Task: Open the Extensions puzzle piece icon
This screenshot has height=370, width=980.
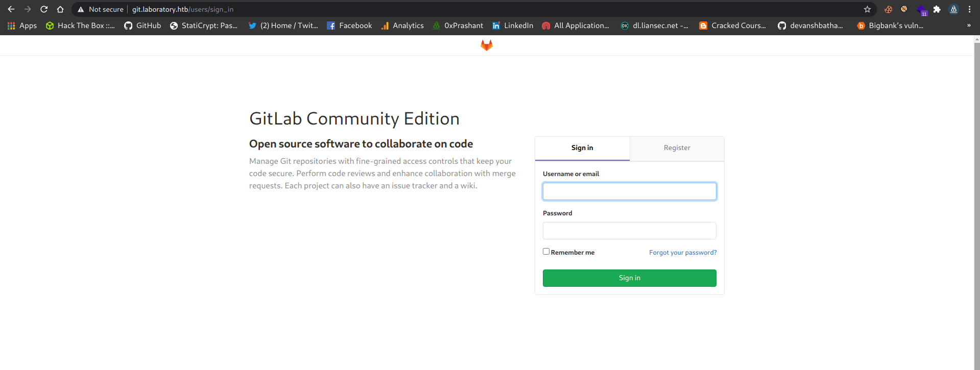Action: (937, 9)
